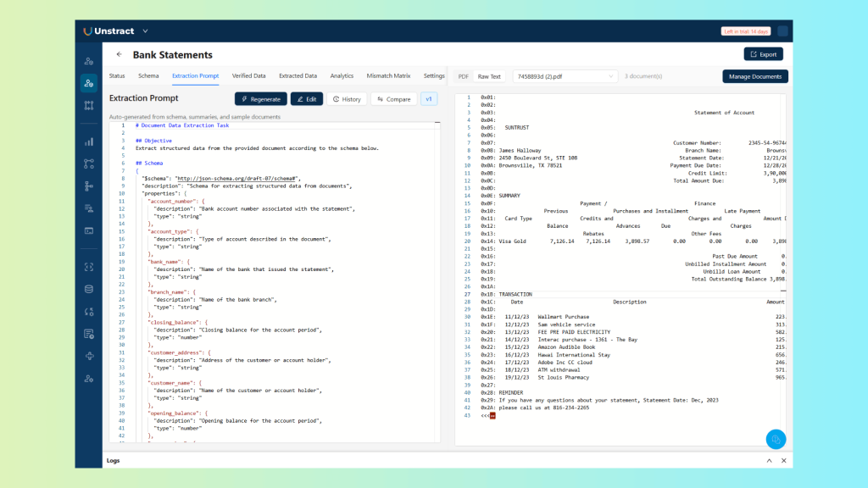Open the bar chart icon in sidebar

tap(89, 141)
